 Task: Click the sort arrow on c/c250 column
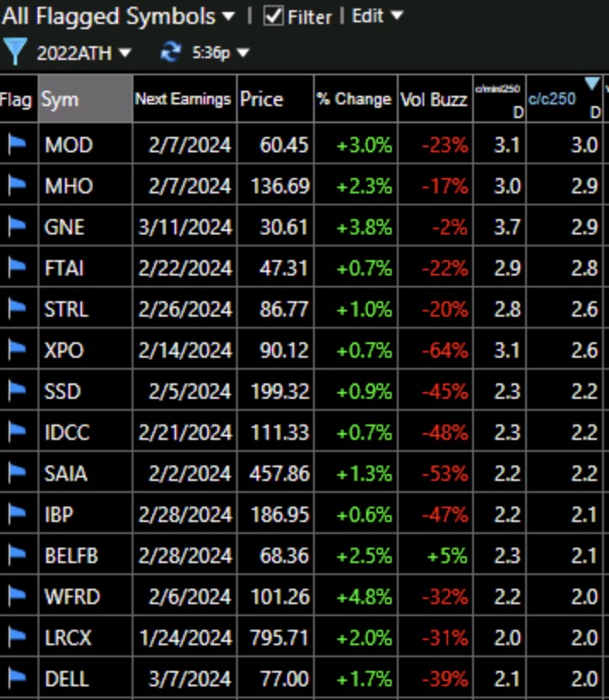[592, 83]
